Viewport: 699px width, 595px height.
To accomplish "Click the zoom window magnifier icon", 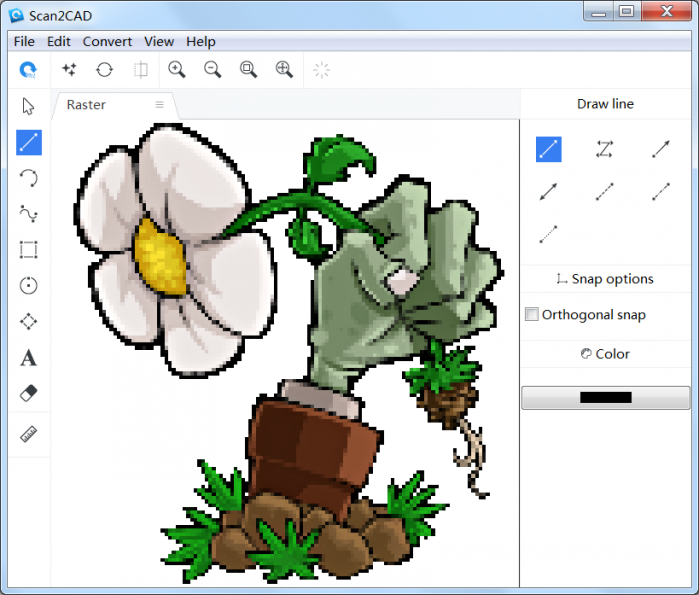I will tap(248, 70).
